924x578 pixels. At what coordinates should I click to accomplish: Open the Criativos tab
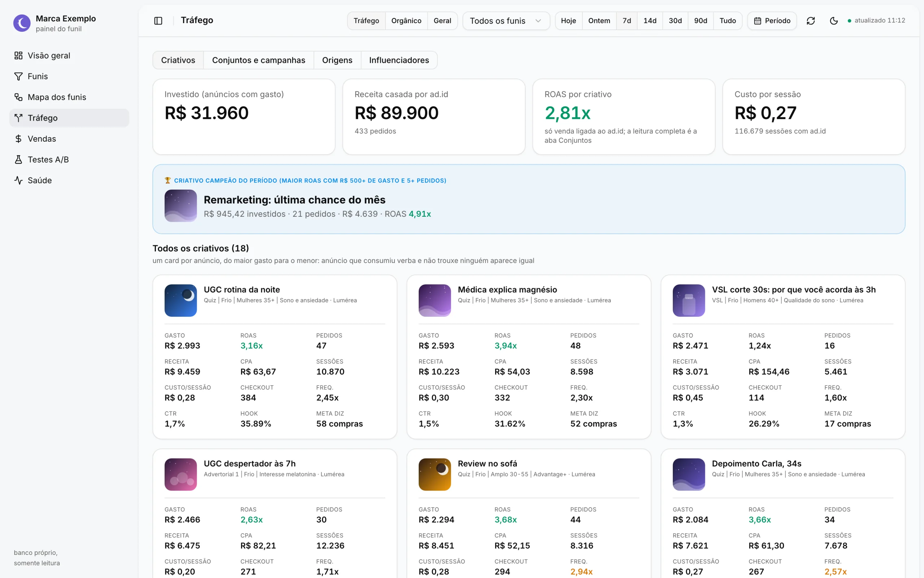click(x=178, y=60)
